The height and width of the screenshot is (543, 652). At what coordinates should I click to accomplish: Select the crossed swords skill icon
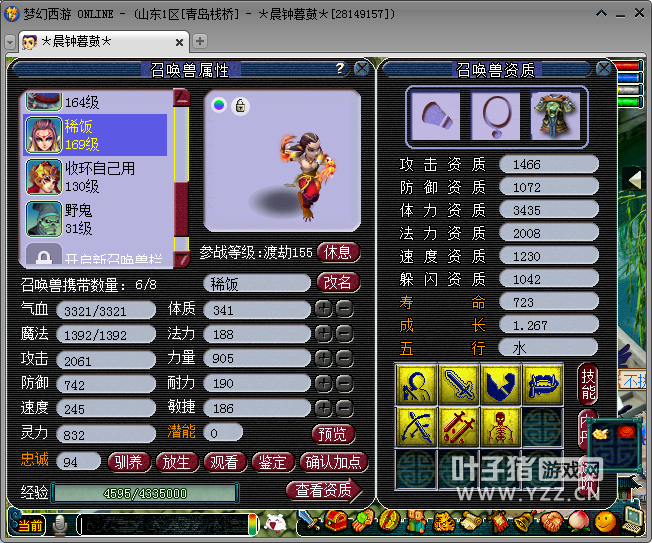[x=417, y=427]
